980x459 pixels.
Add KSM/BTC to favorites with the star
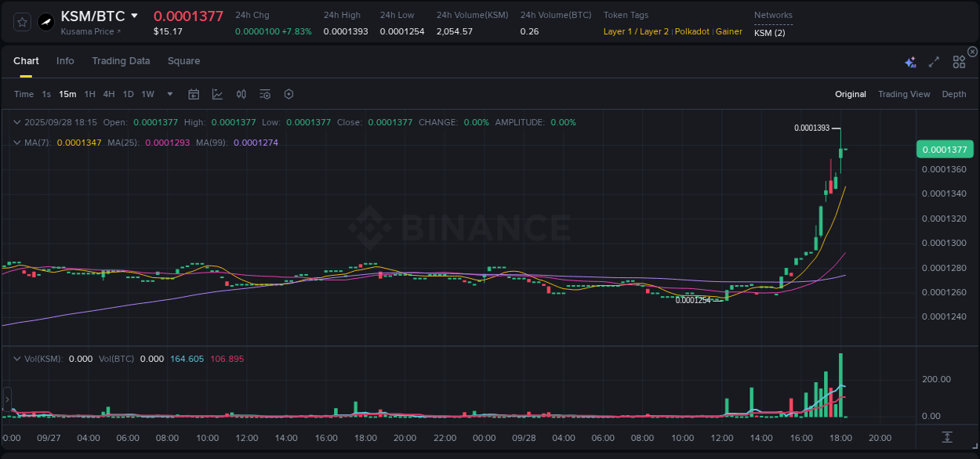(x=21, y=21)
